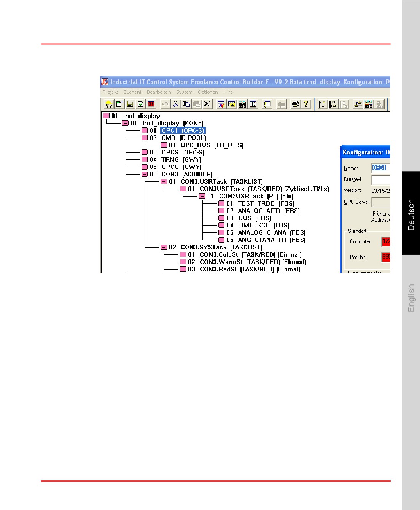Click the yellow hardhat icon in toolbar
This screenshot has height=510, width=420.
(109, 104)
